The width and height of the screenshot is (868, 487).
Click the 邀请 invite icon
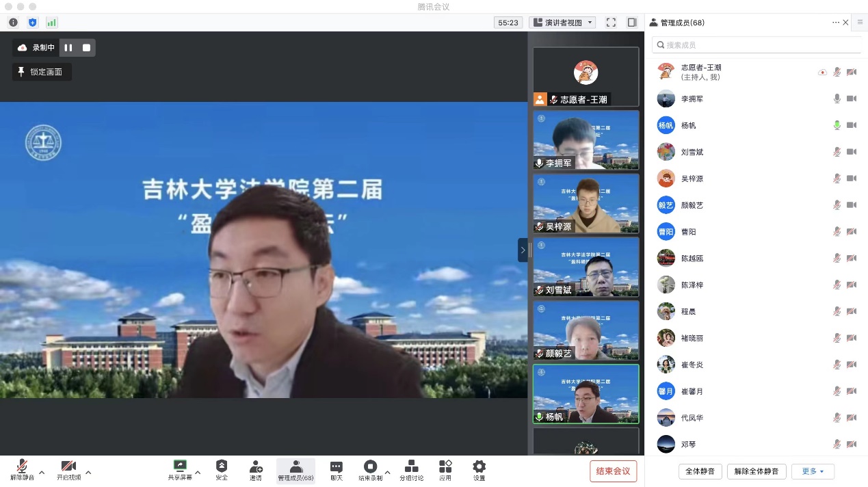click(x=256, y=470)
